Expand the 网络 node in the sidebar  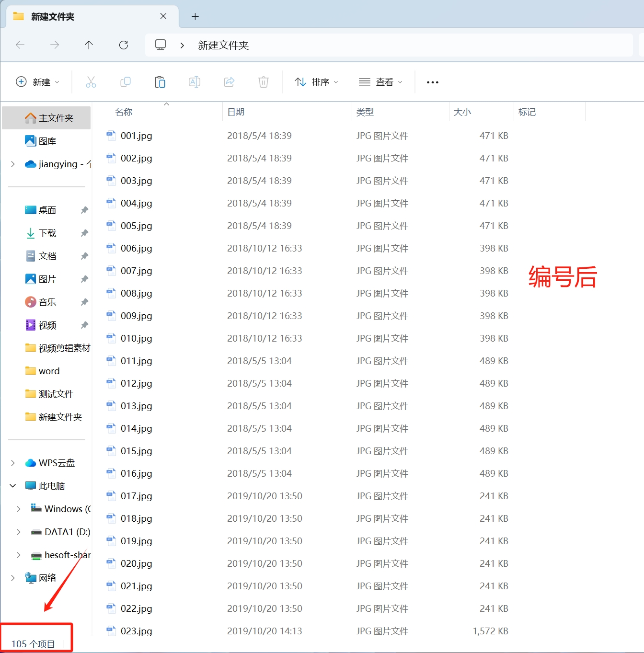click(x=12, y=578)
